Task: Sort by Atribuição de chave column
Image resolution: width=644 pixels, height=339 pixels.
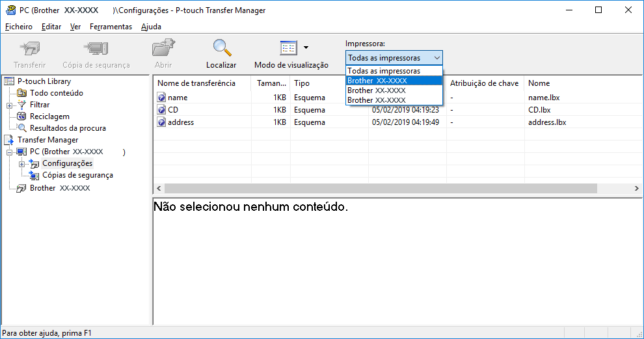Action: tap(485, 83)
